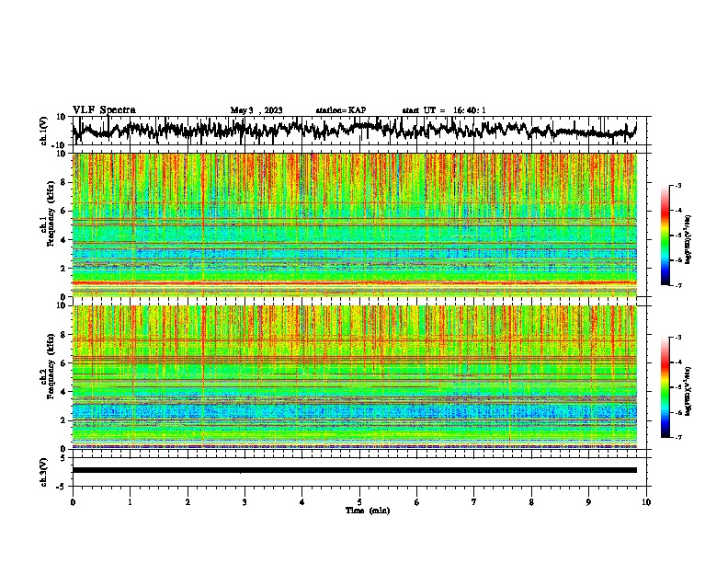Click the 'Time (min)' axis label
The width and height of the screenshot is (728, 563).
click(368, 511)
